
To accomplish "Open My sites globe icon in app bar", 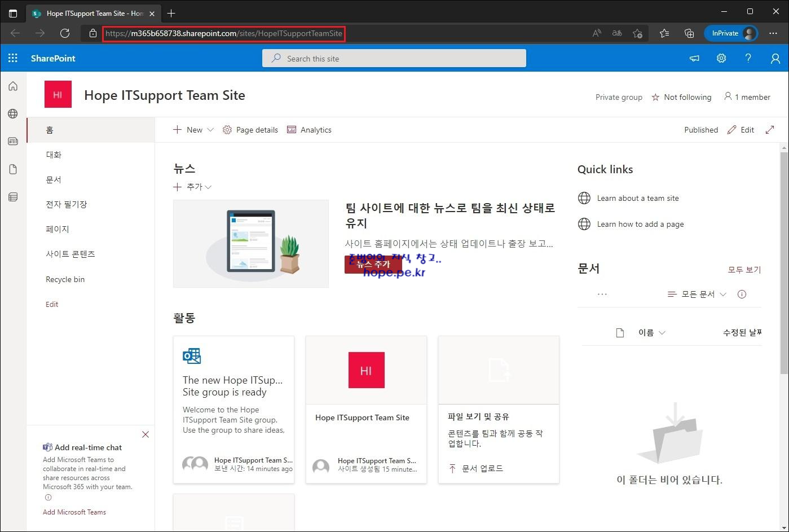I will tap(13, 113).
